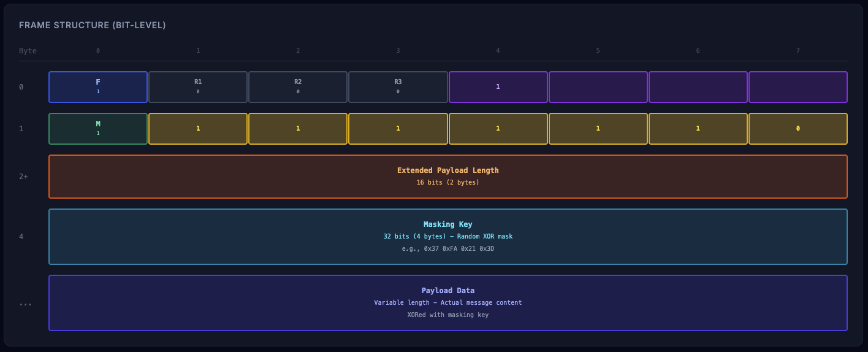Select the yellow bit cell under column 6

tap(698, 129)
